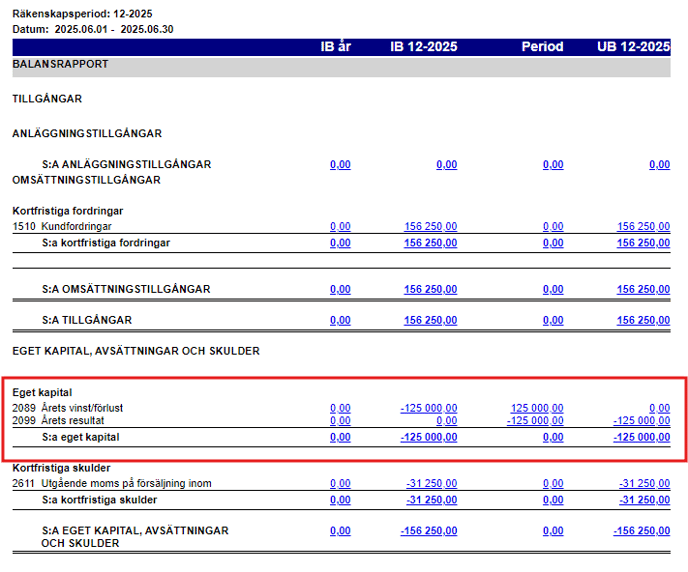Viewport: 688px width, 572px height.
Task: Open S:a kortfristiga skulder UB 12-2025 total
Action: point(645,500)
